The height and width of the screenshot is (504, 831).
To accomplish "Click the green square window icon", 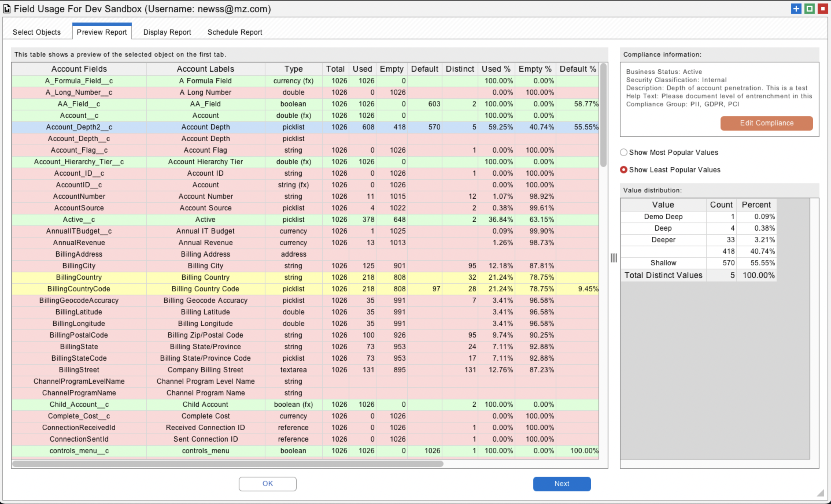I will [x=809, y=9].
